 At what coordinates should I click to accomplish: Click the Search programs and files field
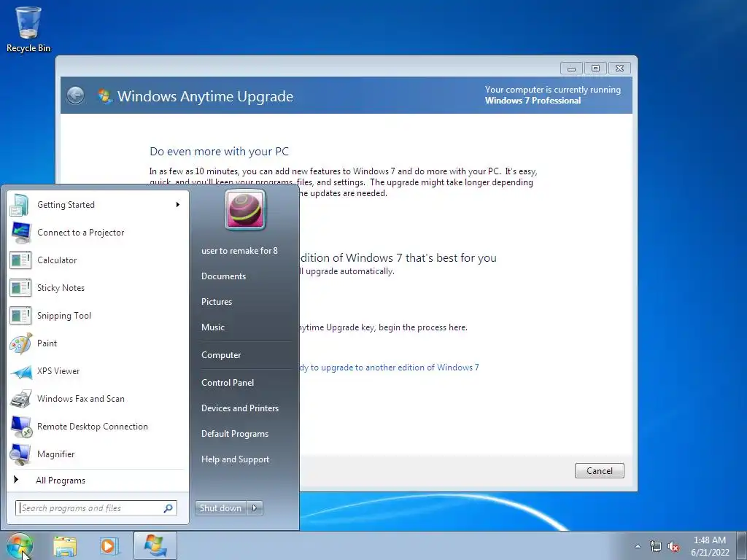pos(96,508)
